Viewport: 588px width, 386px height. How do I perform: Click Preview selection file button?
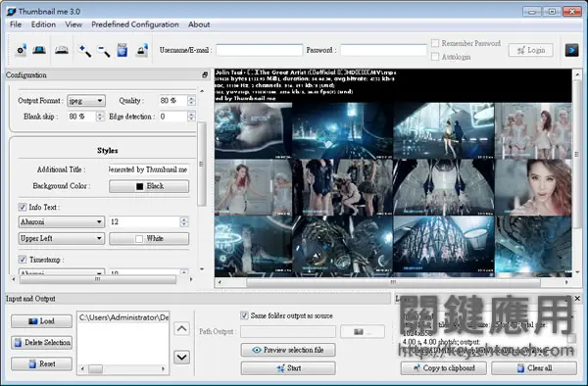(x=288, y=350)
